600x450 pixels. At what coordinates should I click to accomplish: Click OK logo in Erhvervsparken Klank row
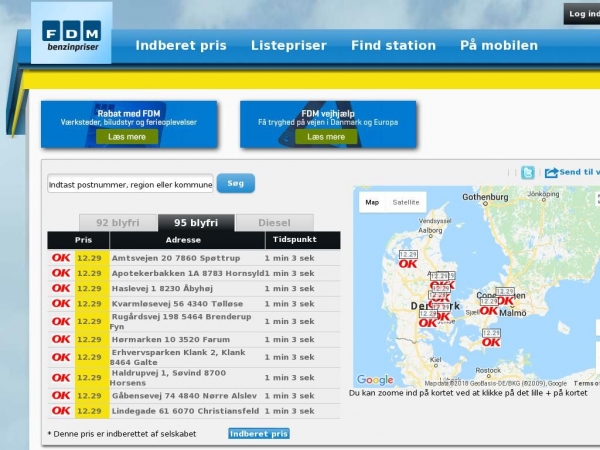[x=61, y=357]
